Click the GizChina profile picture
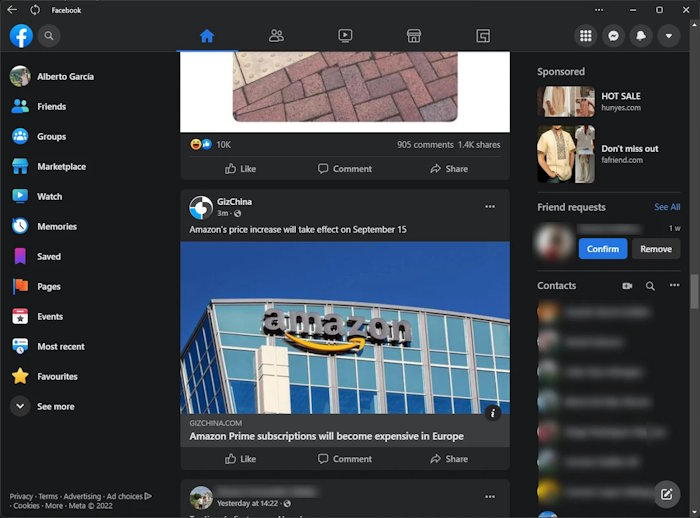Image resolution: width=700 pixels, height=518 pixels. (x=201, y=208)
